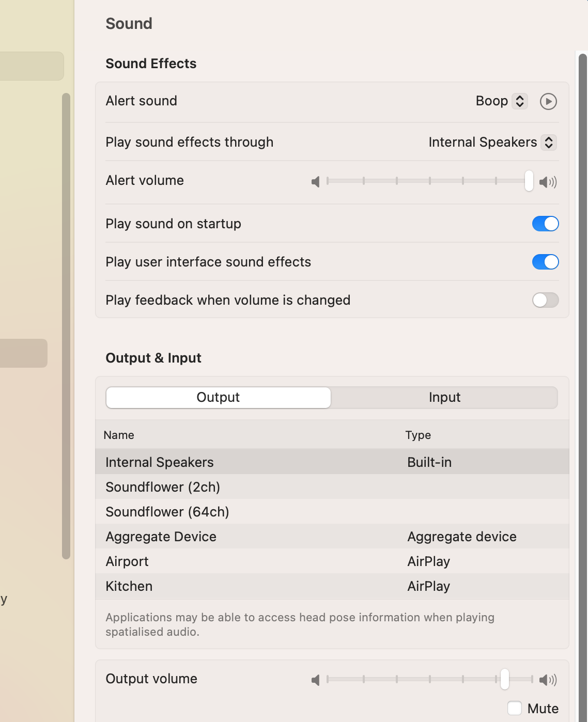588x722 pixels.
Task: Open the Play sound effects through dropdown
Action: tap(492, 143)
